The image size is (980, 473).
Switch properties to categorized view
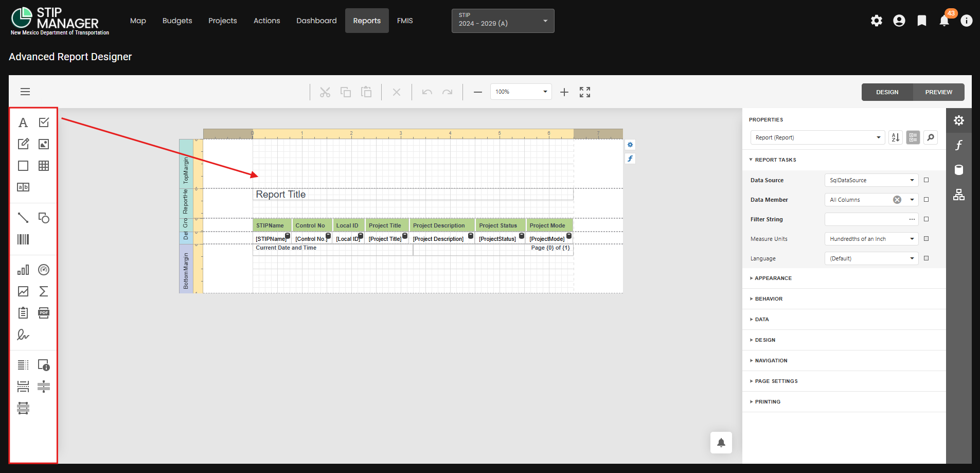click(x=913, y=137)
